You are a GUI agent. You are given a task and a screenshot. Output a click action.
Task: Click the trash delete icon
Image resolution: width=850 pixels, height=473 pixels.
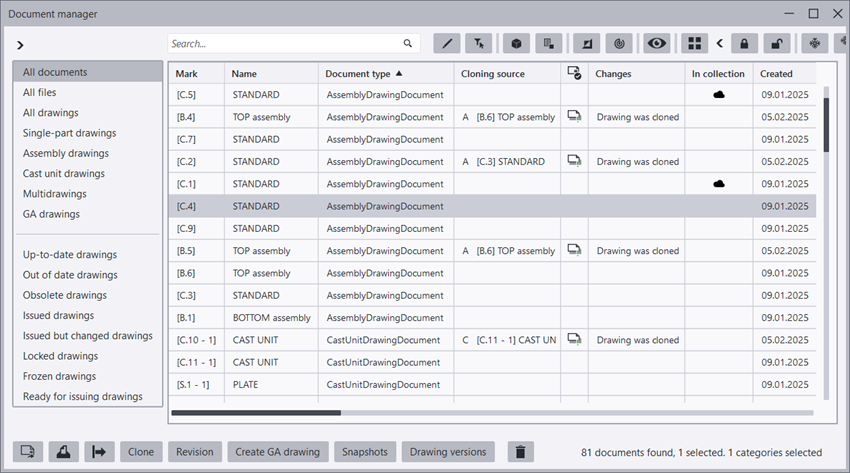click(x=520, y=452)
